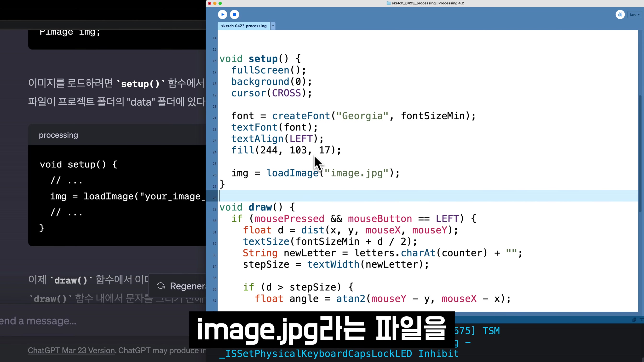The width and height of the screenshot is (644, 362).
Task: Open the tab options arrow menu
Action: point(273,26)
